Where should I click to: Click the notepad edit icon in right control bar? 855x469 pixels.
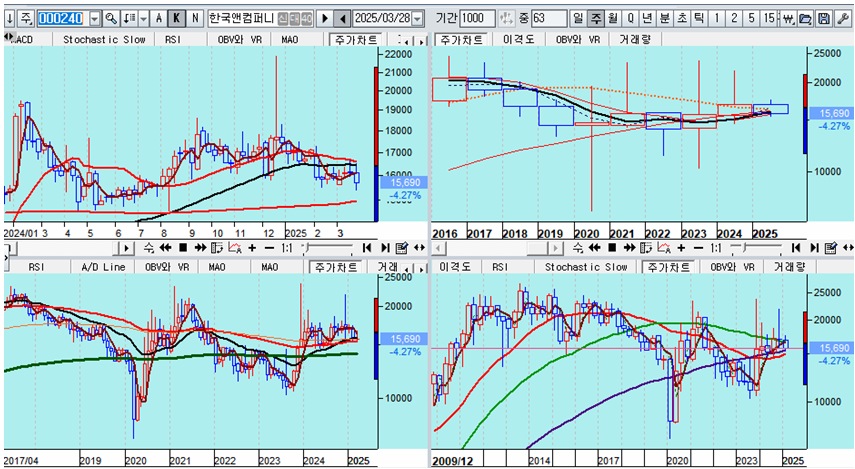tap(831, 248)
